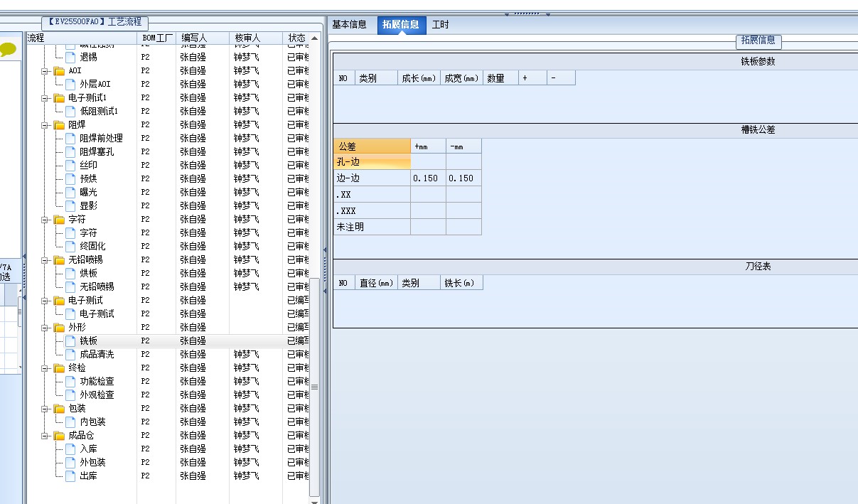Image resolution: width=858 pixels, height=504 pixels.
Task: Collapse the 字符 folder node
Action: [45, 219]
